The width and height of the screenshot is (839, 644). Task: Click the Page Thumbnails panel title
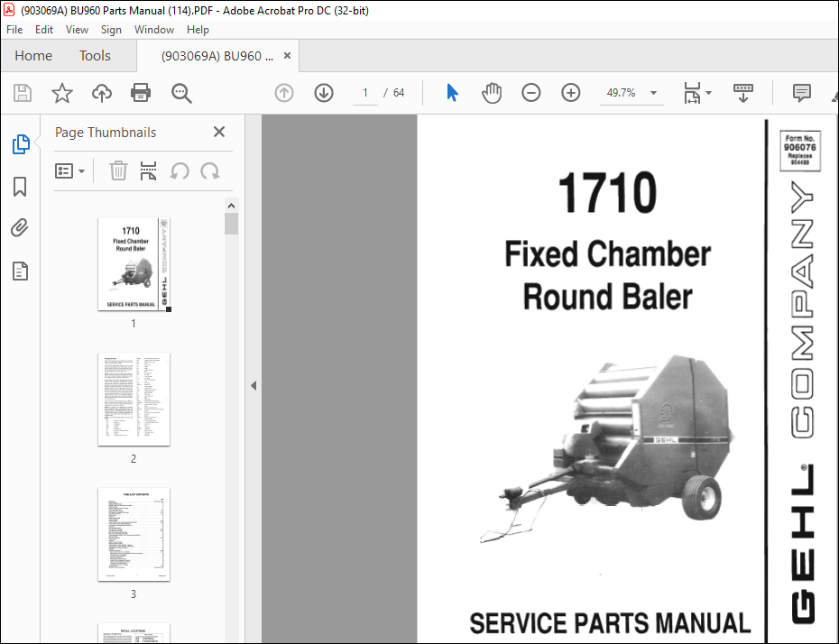pyautogui.click(x=106, y=132)
